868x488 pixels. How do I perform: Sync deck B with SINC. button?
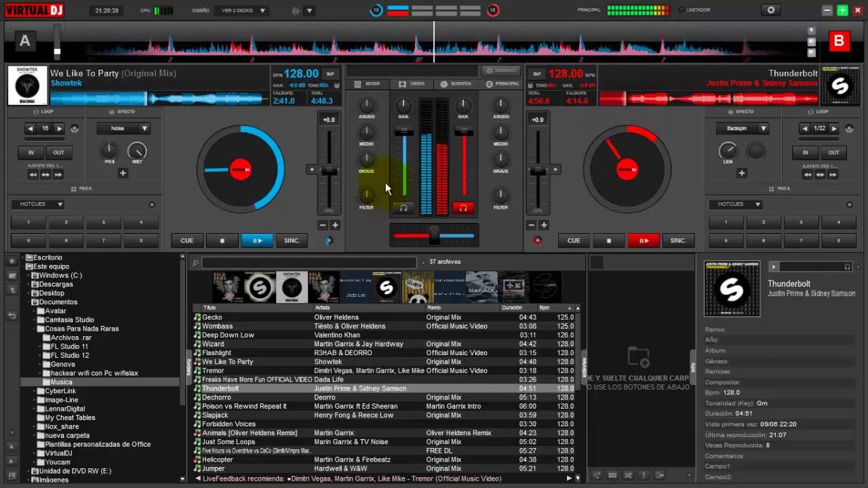click(679, 241)
